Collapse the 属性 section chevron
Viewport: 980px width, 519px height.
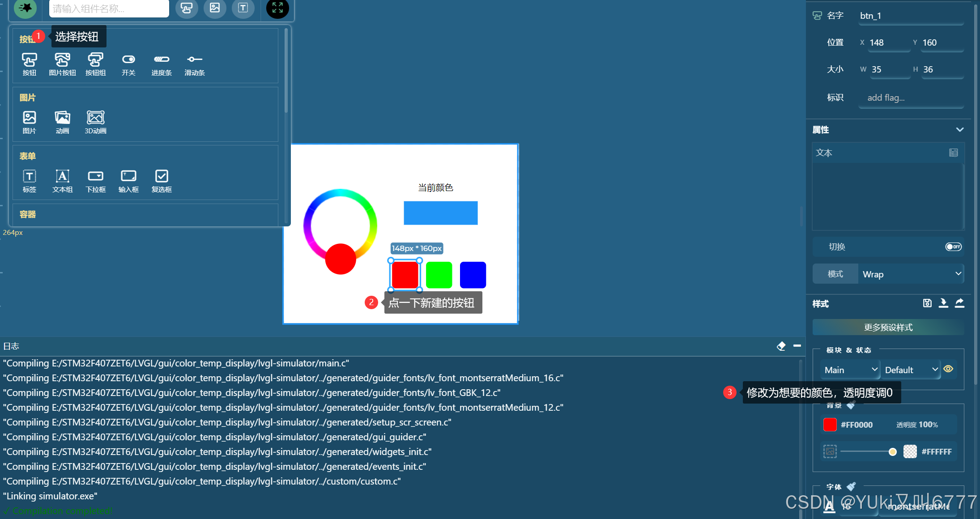click(x=959, y=130)
